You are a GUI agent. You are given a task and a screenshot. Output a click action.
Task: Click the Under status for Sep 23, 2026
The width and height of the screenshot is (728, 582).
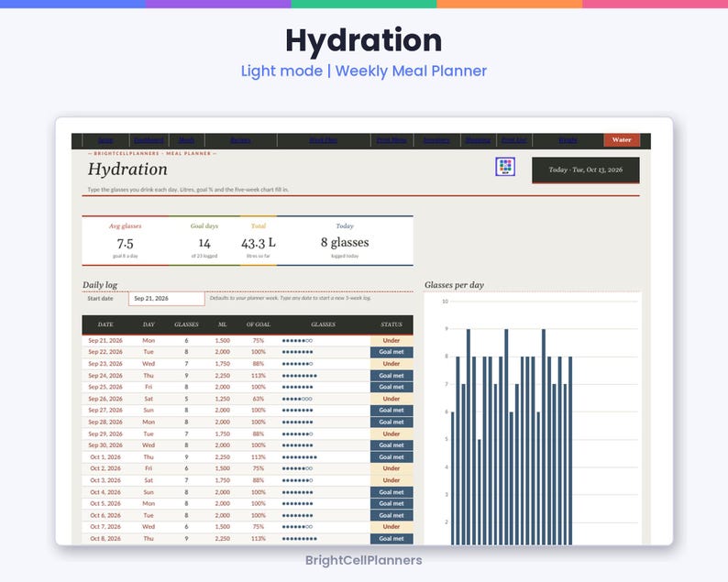[x=392, y=364]
